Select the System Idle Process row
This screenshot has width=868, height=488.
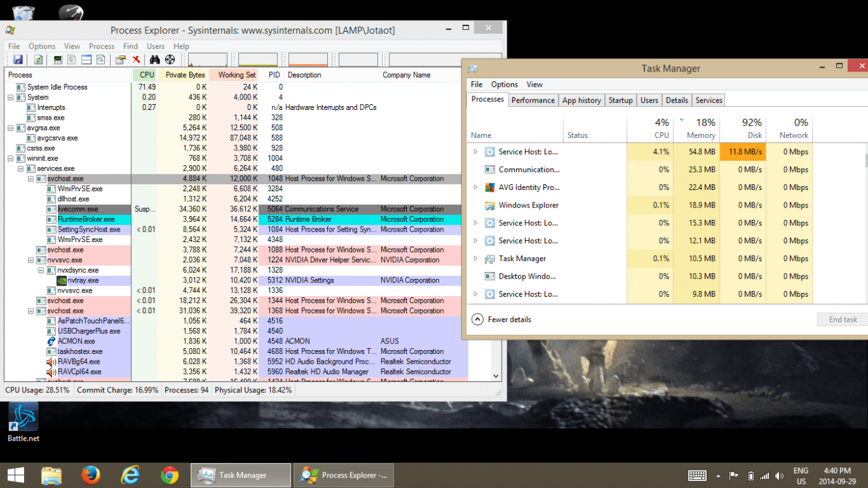click(x=236, y=87)
